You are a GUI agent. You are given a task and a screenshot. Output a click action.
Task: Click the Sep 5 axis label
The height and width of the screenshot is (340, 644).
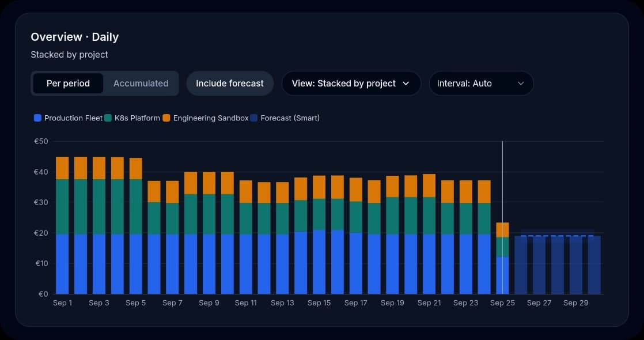pyautogui.click(x=135, y=303)
